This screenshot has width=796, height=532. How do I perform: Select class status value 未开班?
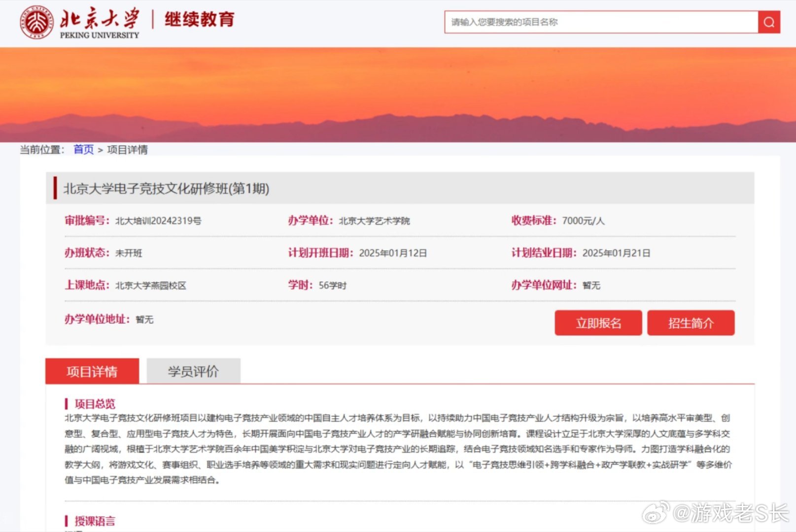[x=129, y=253]
